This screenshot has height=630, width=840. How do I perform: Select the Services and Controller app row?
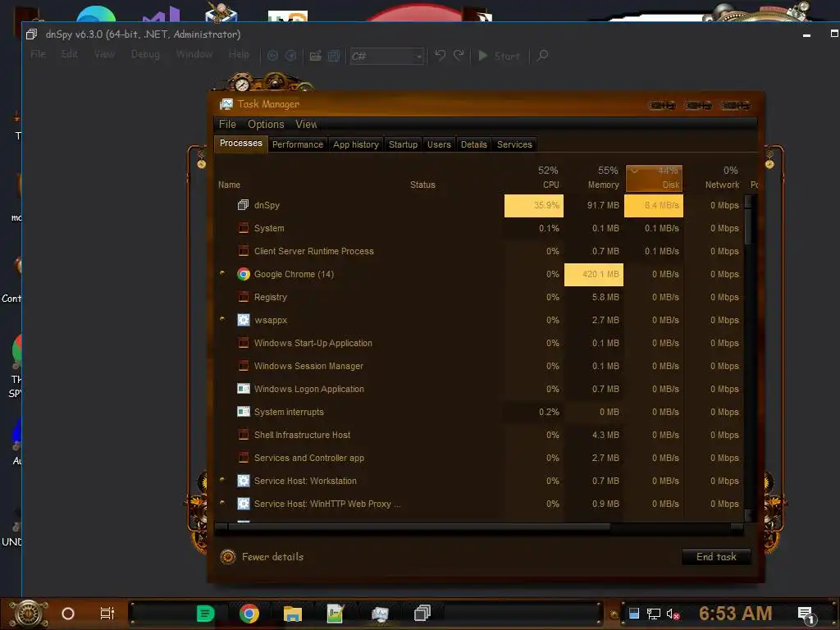[x=479, y=458]
